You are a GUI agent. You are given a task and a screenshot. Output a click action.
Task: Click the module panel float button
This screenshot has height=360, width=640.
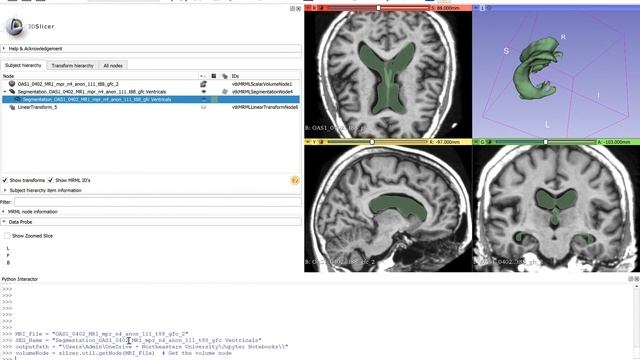[292, 8]
